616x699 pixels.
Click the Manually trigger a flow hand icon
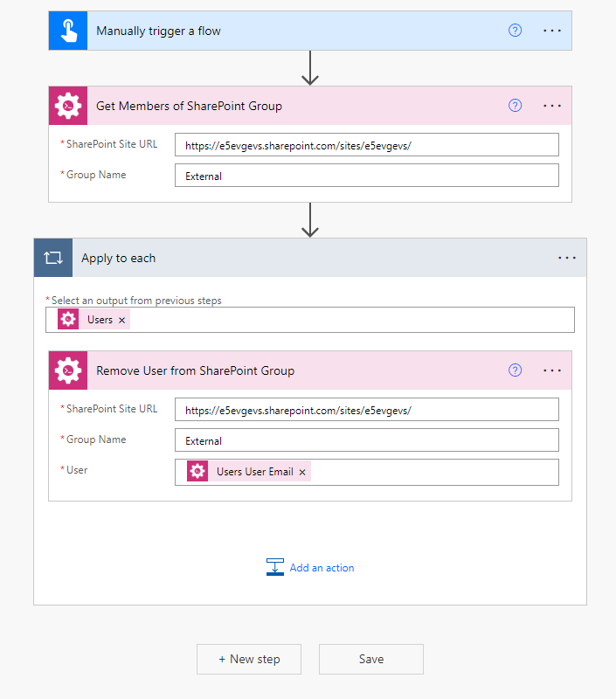click(67, 30)
